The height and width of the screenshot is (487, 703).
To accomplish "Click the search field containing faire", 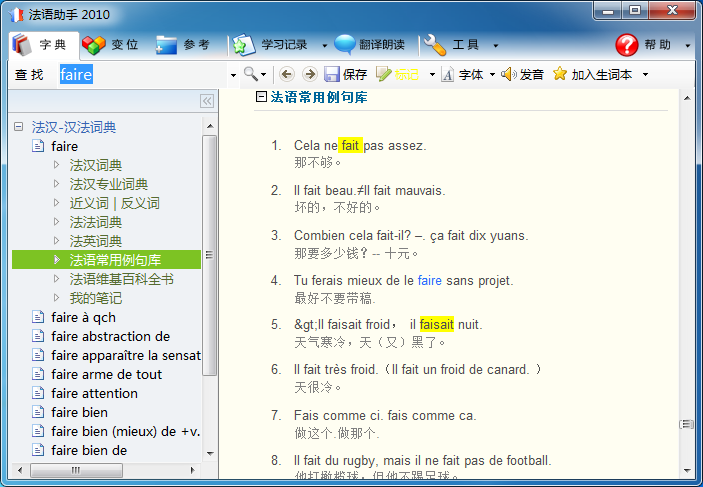I will click(143, 74).
